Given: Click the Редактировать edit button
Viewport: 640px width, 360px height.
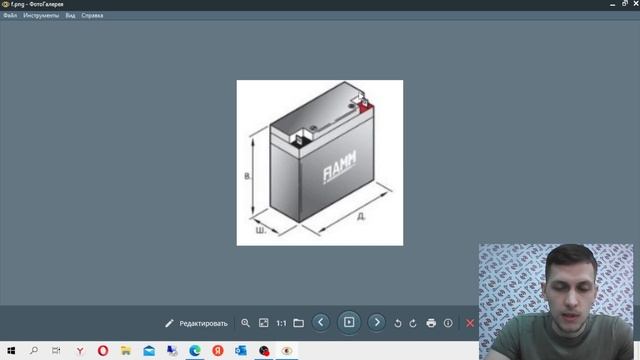Looking at the screenshot, I should 196,323.
